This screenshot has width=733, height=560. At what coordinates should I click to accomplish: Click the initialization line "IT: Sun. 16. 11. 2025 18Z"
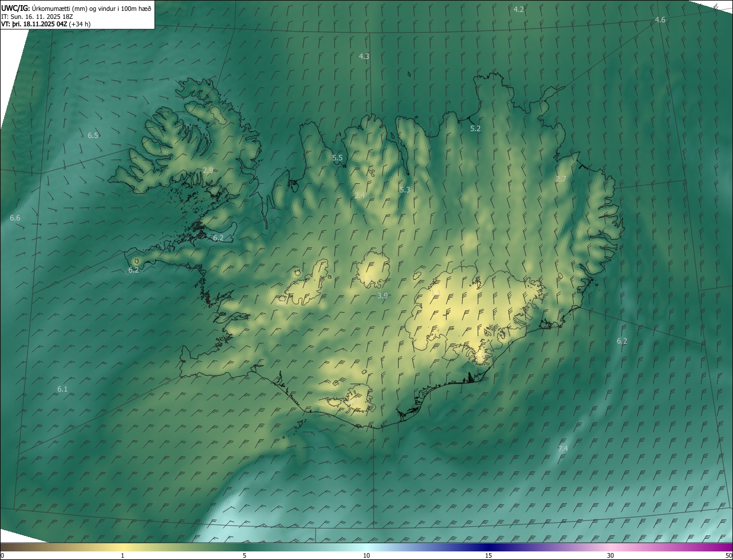[37, 17]
